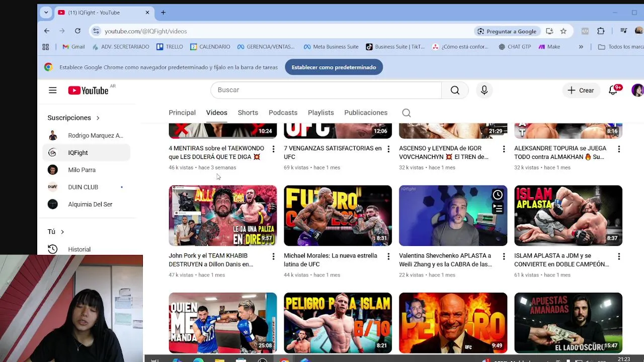Screen dimensions: 644x362
Task: Open DUIN CLUB subscription channel
Action: click(x=86, y=187)
